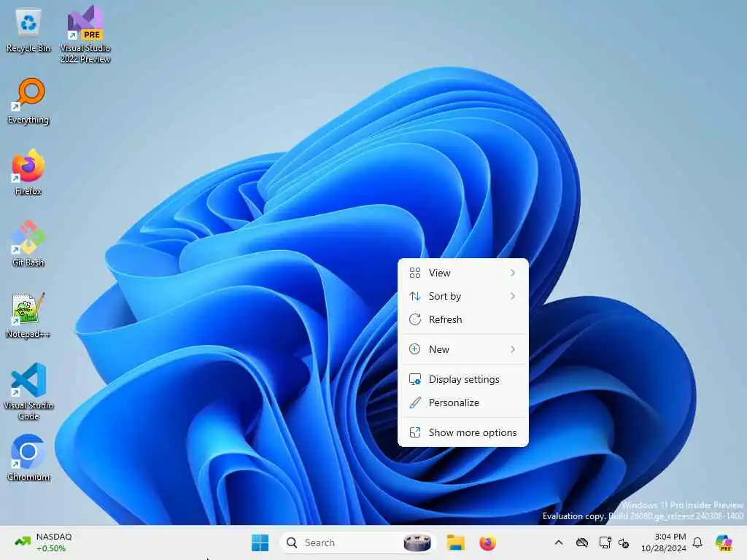Click Show more options entry

[x=463, y=432]
